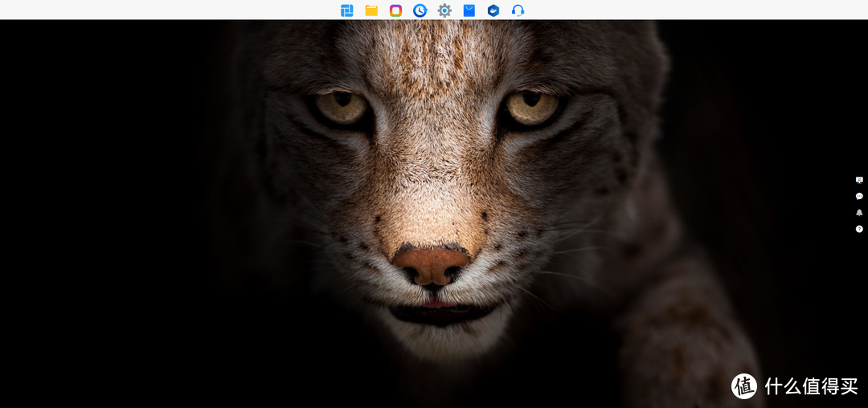Screen dimensions: 868x408
Task: Open the blue clock backup app
Action: [420, 10]
